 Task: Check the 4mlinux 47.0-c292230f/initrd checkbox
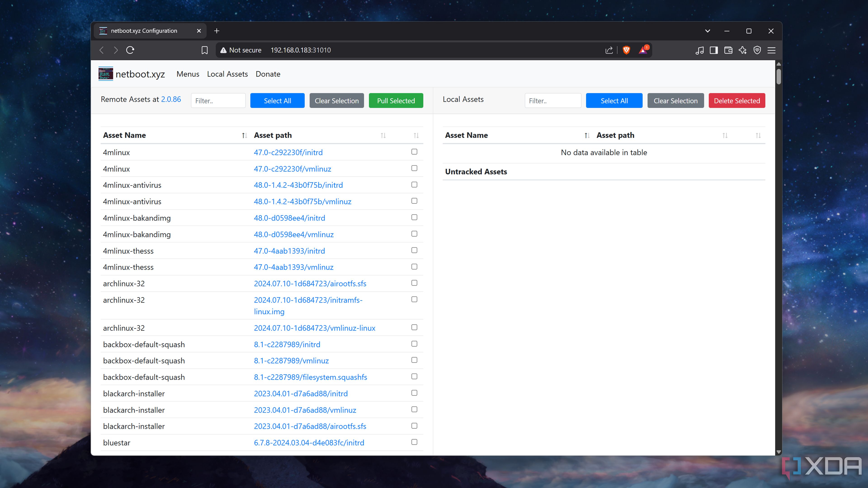[414, 152]
